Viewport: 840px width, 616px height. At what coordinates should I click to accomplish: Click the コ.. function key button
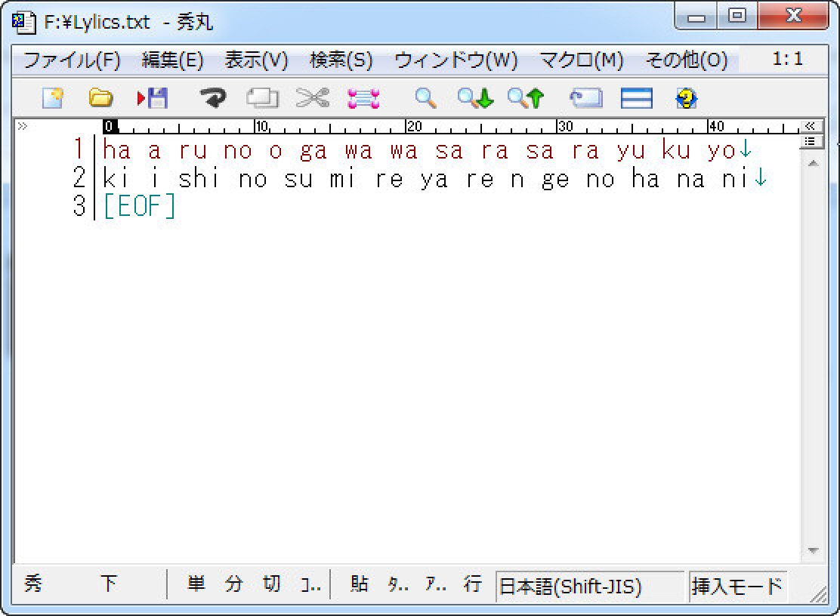[x=310, y=584]
